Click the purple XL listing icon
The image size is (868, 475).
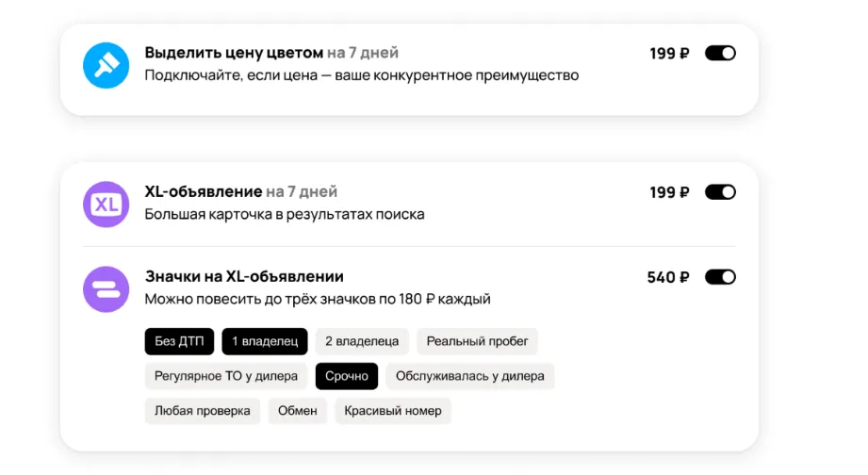(106, 204)
